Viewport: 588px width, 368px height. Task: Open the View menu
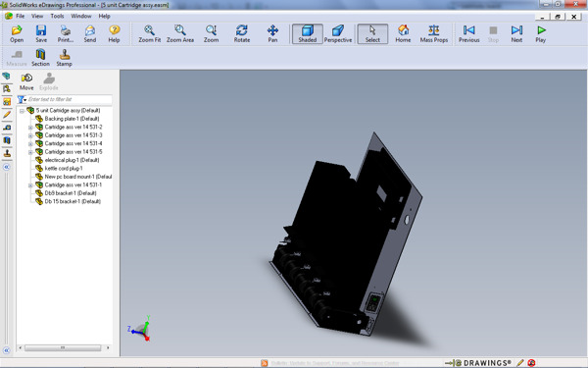click(37, 16)
